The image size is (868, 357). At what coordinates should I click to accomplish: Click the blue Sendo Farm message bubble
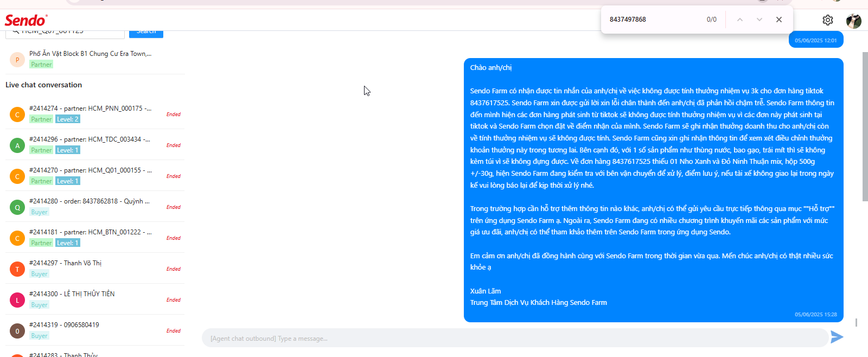pyautogui.click(x=654, y=190)
